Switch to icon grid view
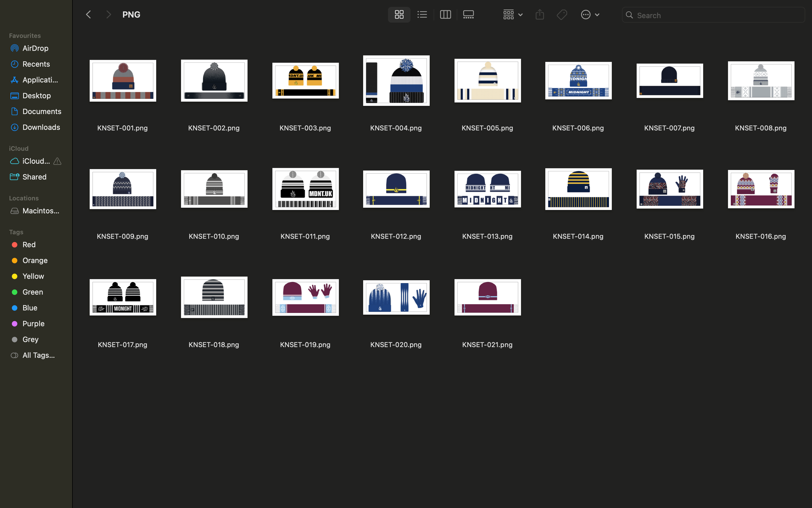 tap(399, 14)
